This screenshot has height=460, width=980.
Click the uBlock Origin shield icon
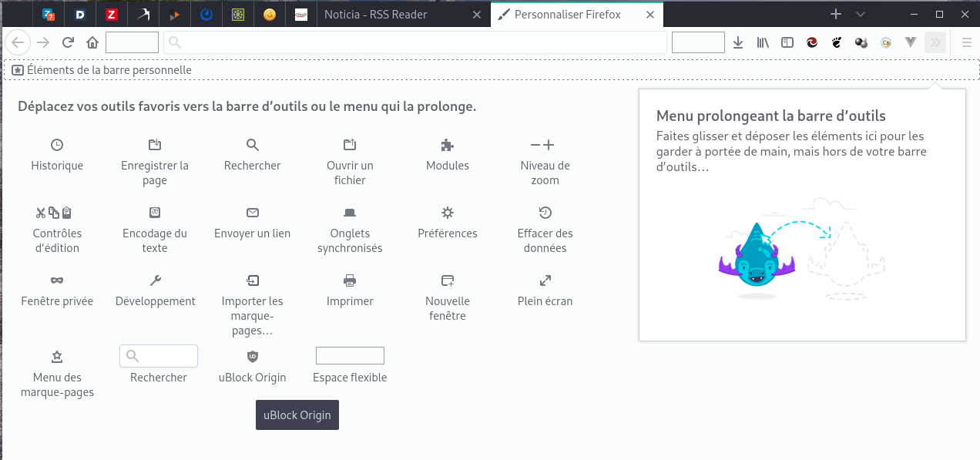coord(252,356)
